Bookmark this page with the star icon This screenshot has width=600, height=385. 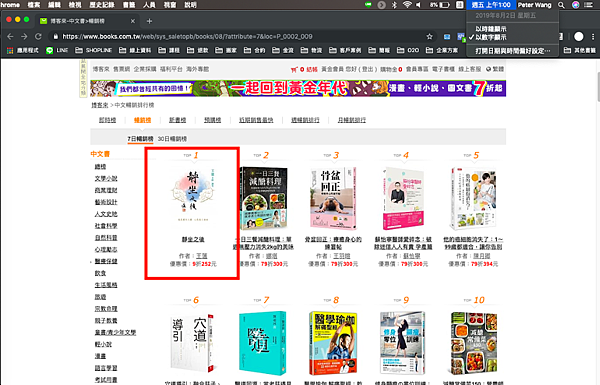(x=429, y=36)
